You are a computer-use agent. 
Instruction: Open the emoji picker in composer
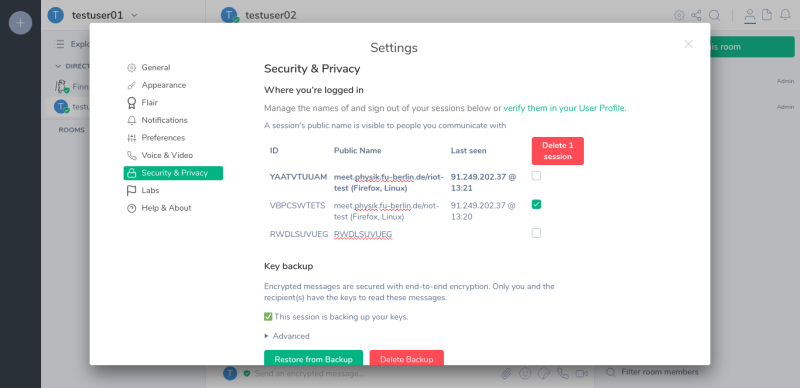tap(524, 374)
